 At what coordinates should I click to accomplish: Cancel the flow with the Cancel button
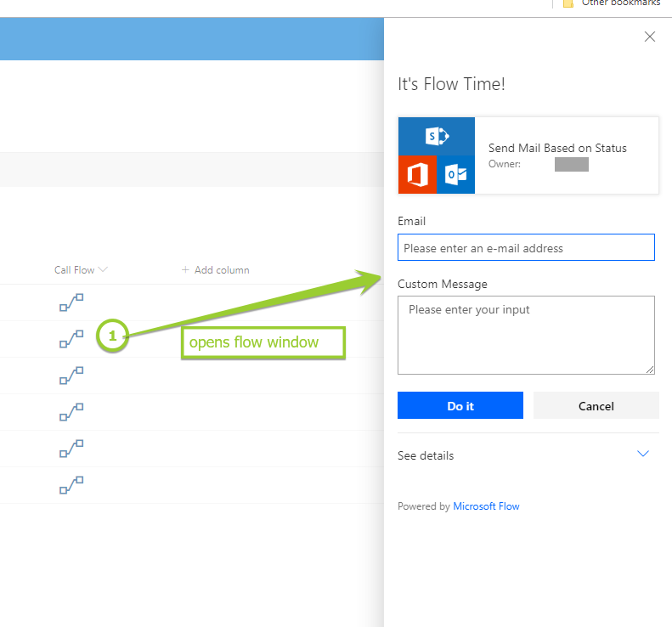[x=596, y=406]
